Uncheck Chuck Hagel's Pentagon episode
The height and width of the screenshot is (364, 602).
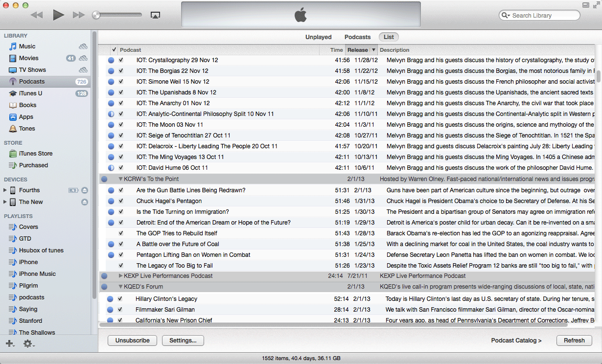121,201
